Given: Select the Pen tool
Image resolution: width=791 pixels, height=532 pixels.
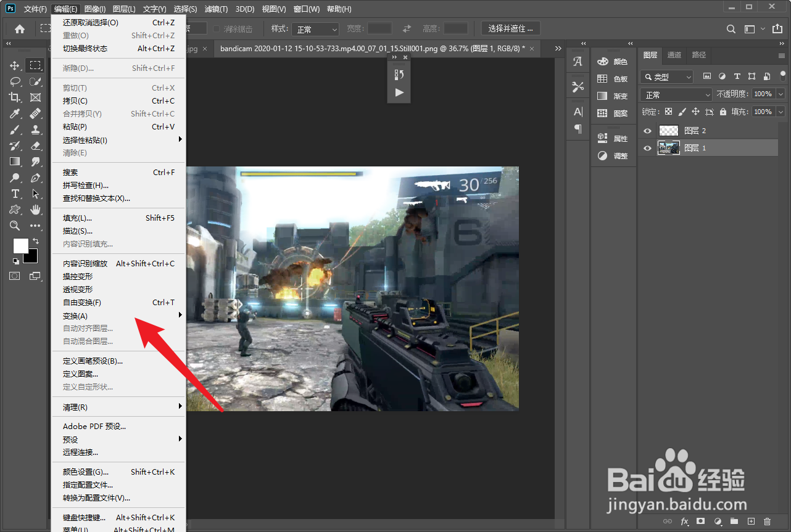Looking at the screenshot, I should point(35,178).
